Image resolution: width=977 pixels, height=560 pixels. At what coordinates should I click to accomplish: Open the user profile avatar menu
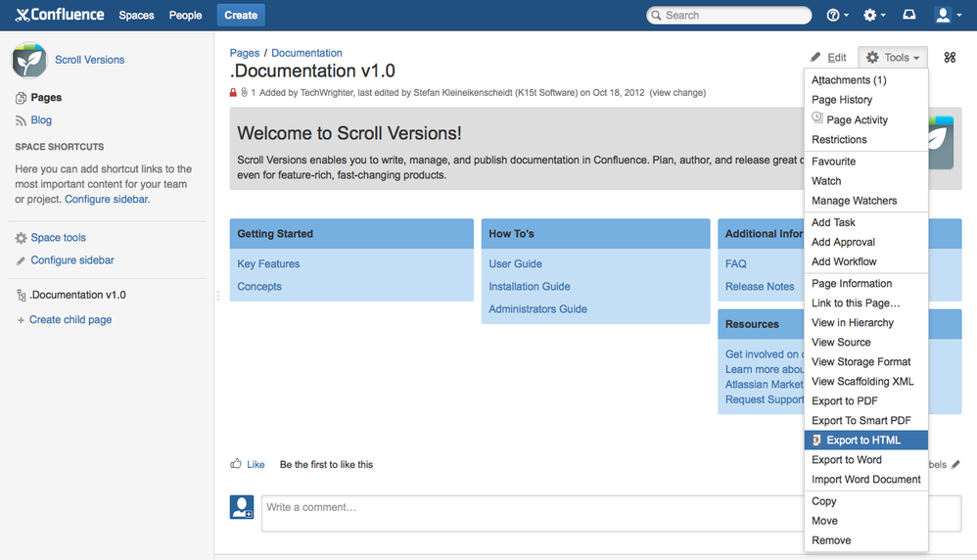[949, 15]
